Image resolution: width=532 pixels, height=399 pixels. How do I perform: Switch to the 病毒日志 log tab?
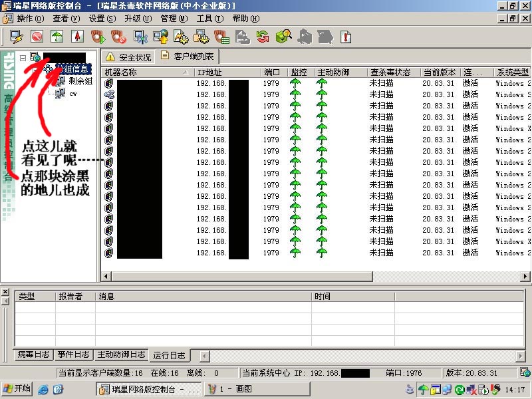(x=33, y=355)
